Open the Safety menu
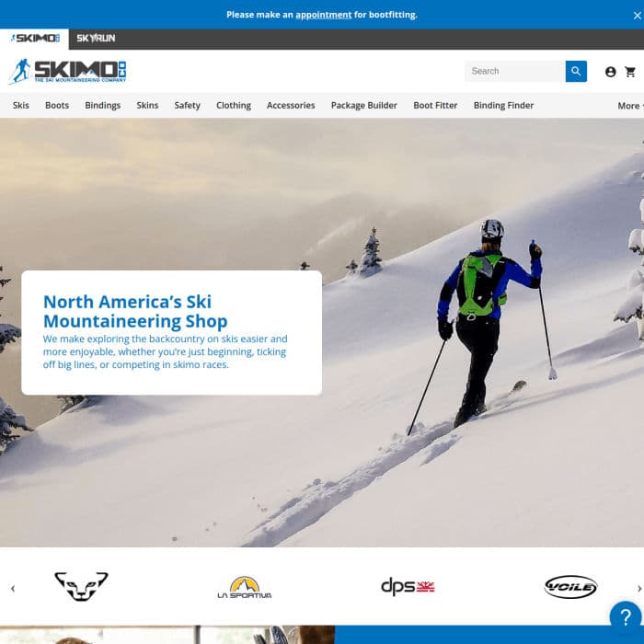Image resolution: width=644 pixels, height=644 pixels. point(188,106)
